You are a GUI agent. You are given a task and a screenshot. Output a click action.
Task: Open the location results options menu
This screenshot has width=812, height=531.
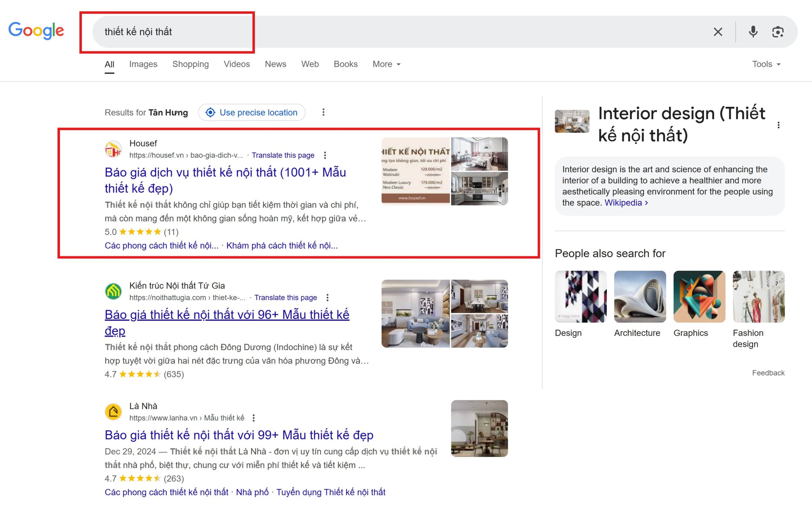pos(323,112)
